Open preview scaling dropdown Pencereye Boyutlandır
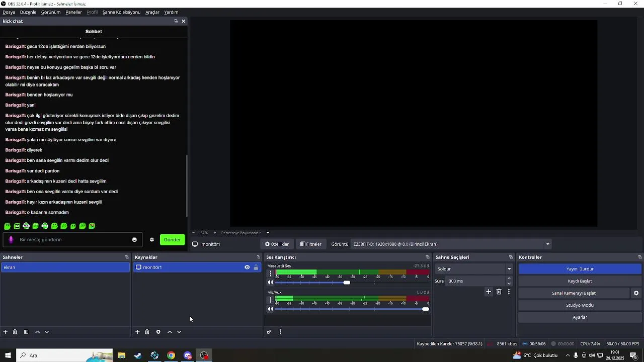 click(268, 233)
